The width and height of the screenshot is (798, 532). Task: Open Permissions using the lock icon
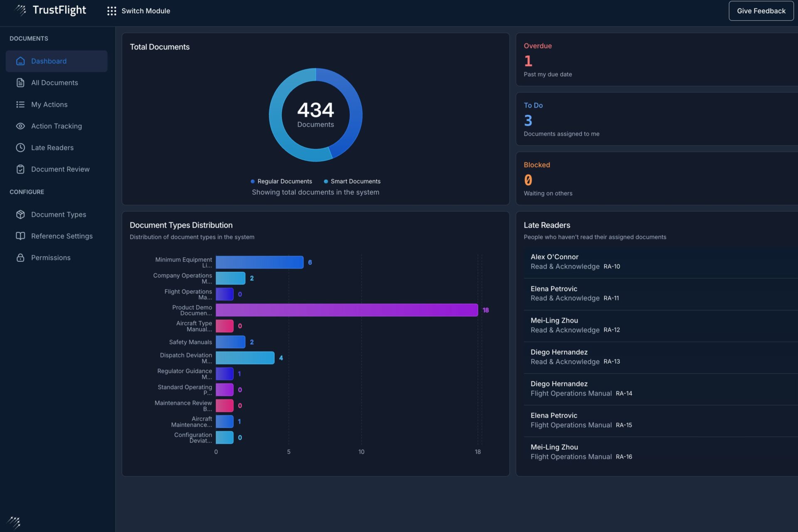[21, 257]
